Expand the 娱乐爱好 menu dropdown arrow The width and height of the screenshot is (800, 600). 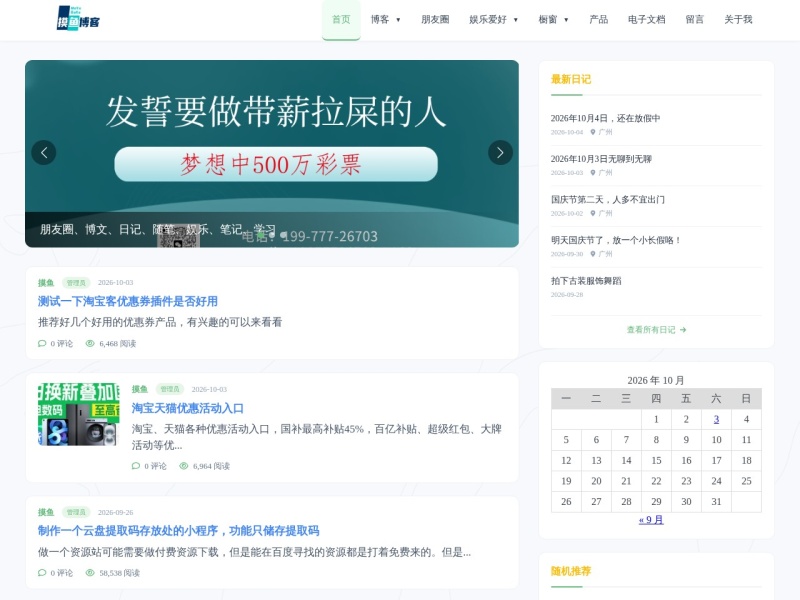pos(516,20)
